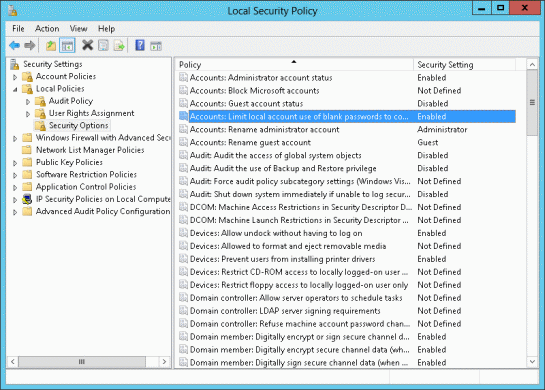Click the Back arrow toolbar icon
Screen dimensions: 545x390
pos(15,45)
